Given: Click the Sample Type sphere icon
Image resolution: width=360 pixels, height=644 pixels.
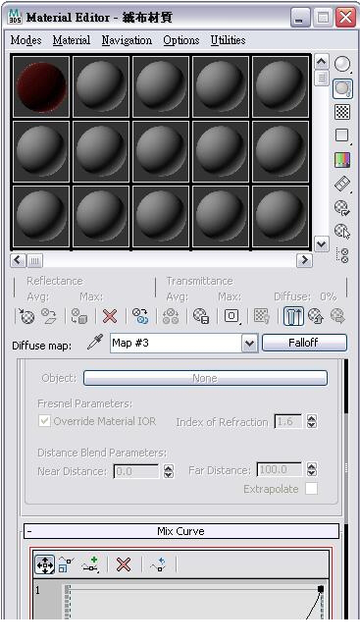Looking at the screenshot, I should [342, 64].
